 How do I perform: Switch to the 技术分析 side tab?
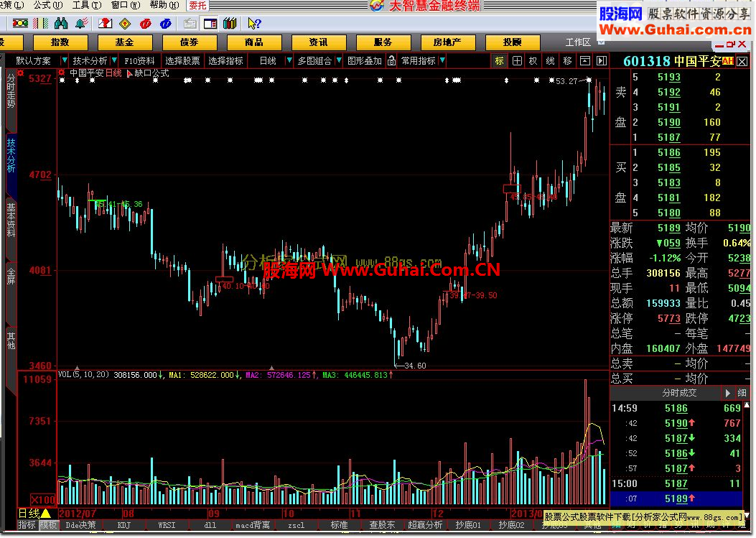click(11, 157)
